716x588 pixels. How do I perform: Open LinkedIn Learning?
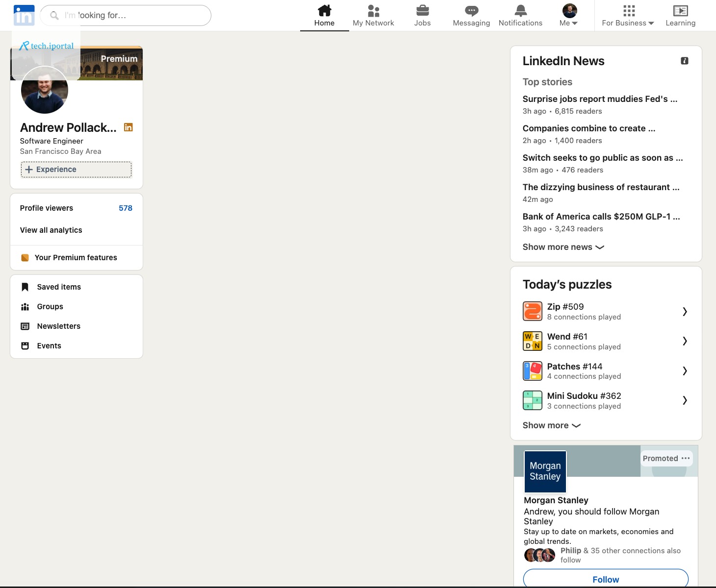(680, 16)
